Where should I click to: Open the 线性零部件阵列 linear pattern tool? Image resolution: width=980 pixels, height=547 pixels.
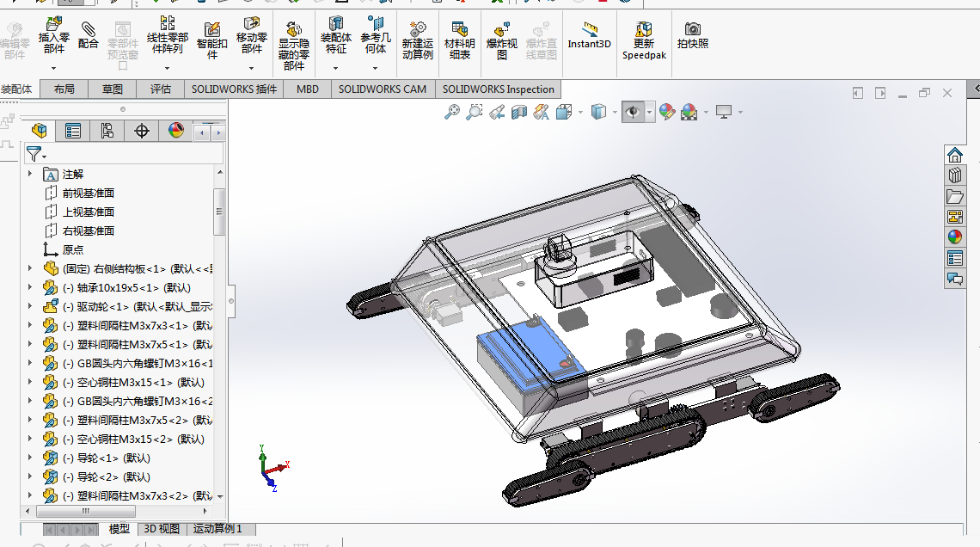point(168,35)
